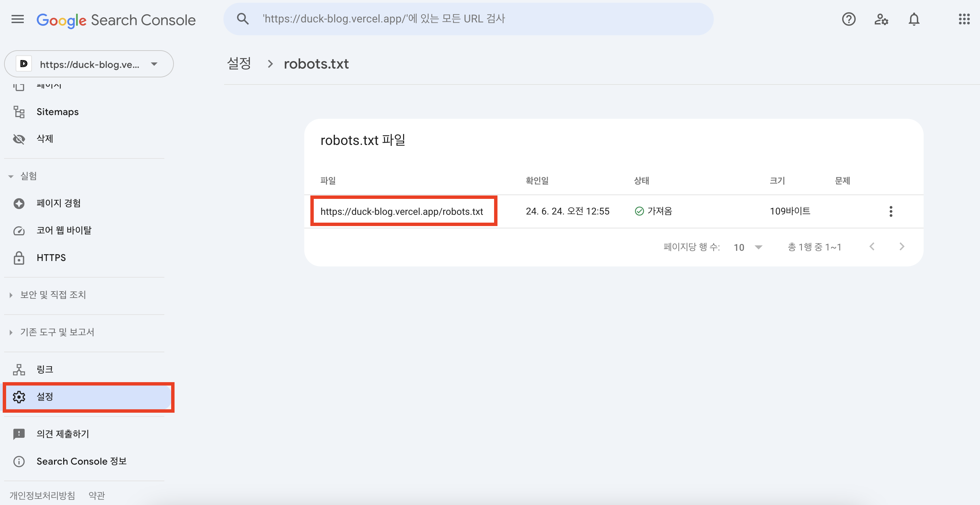Screen dimensions: 980x505
Task: Go to the 삭제 (Removals) page
Action: click(44, 139)
